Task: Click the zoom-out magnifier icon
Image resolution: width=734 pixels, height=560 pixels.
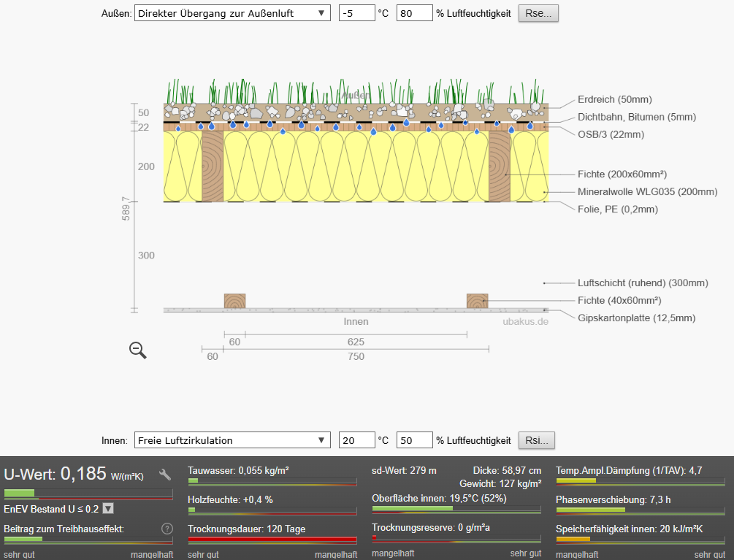Action: [137, 350]
